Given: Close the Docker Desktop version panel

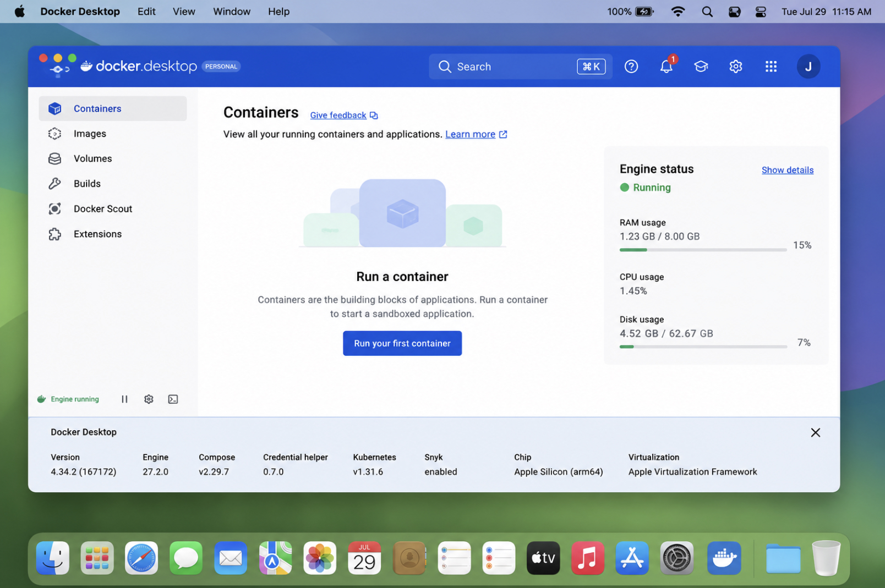Looking at the screenshot, I should click(816, 432).
